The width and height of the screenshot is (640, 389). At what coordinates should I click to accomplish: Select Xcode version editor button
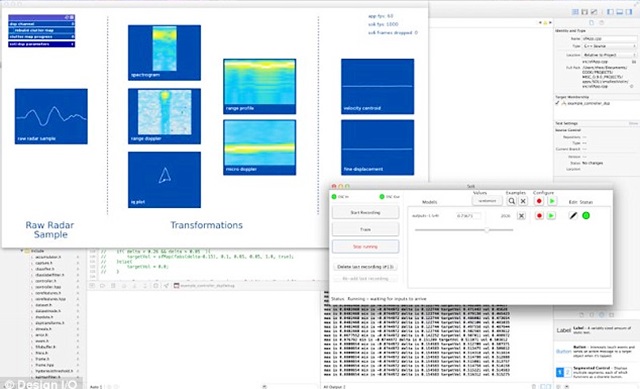click(594, 12)
